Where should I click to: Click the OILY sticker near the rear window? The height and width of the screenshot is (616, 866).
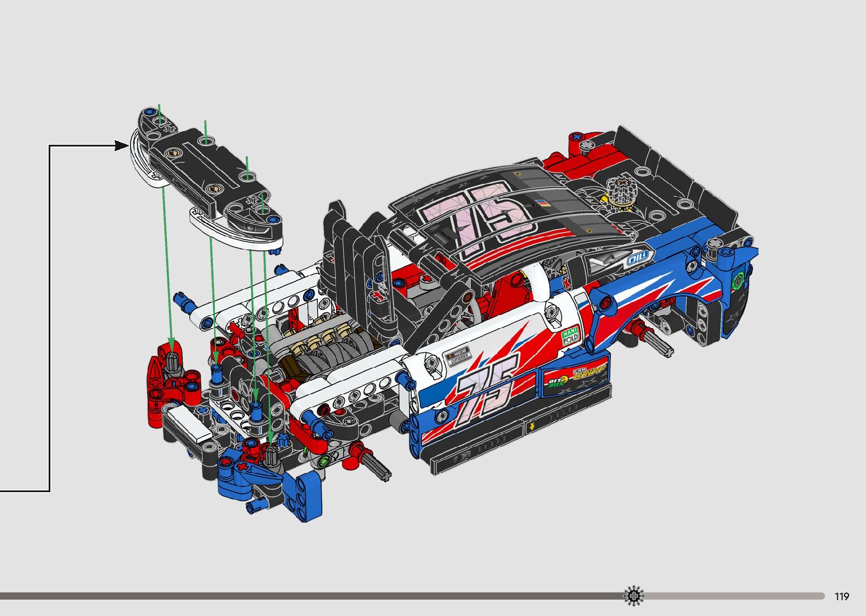pyautogui.click(x=637, y=259)
